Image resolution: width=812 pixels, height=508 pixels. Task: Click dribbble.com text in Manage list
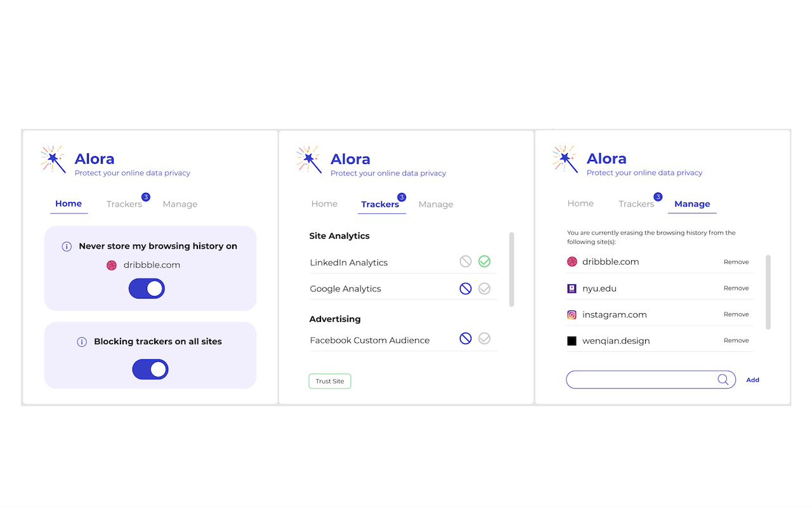click(x=611, y=262)
